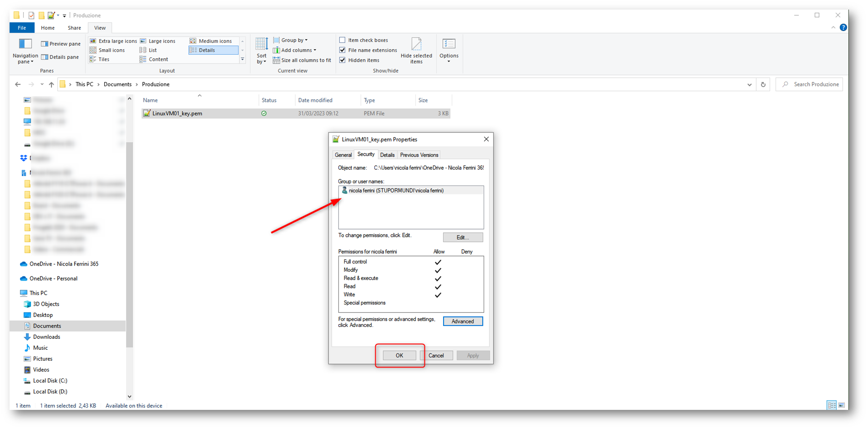Enable Item check boxes option

pyautogui.click(x=343, y=40)
